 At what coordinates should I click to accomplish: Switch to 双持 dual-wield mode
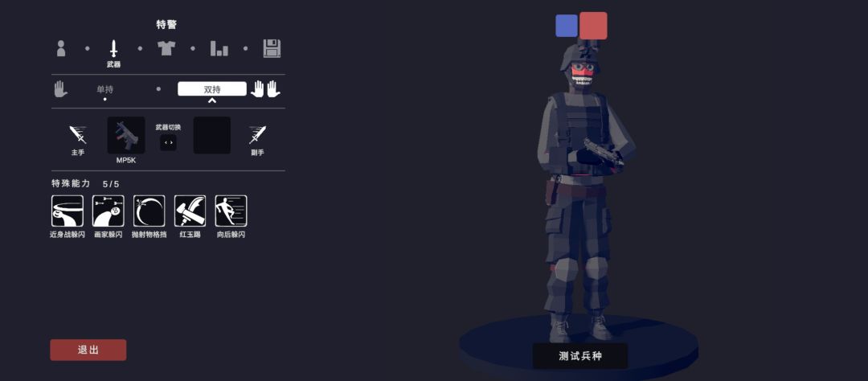[x=212, y=88]
